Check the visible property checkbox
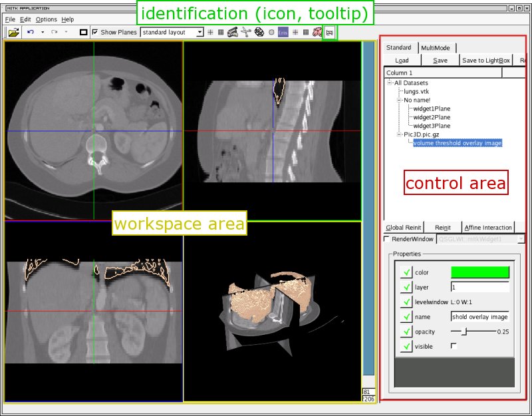The height and width of the screenshot is (416, 532). click(454, 345)
